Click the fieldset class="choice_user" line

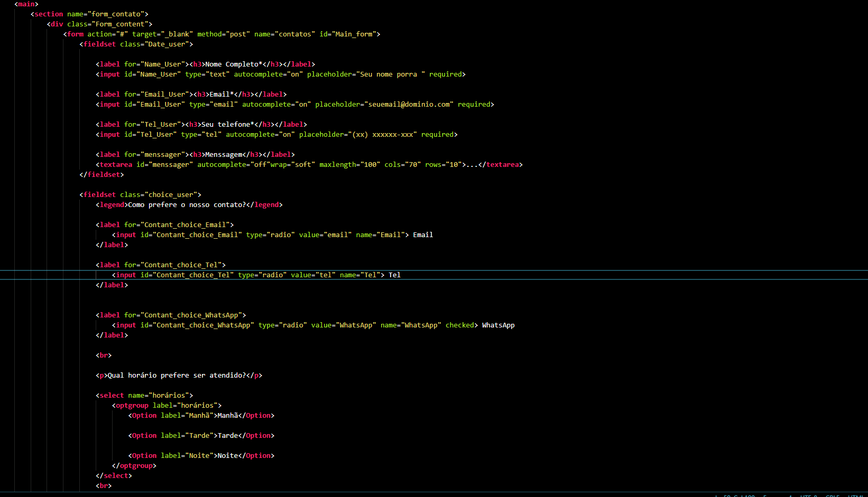tap(140, 195)
